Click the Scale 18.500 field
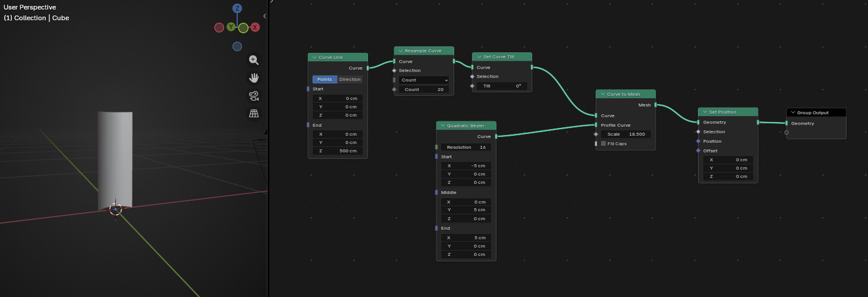Image resolution: width=868 pixels, height=297 pixels. tap(625, 135)
